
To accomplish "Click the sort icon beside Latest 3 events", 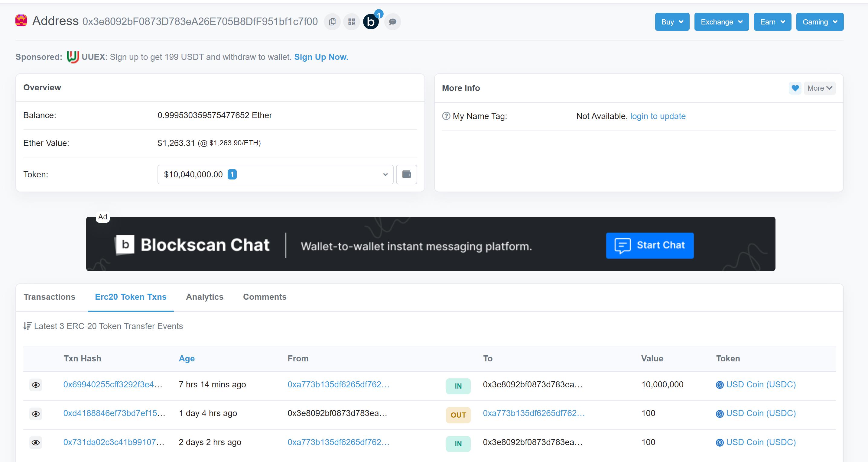I will pos(27,326).
